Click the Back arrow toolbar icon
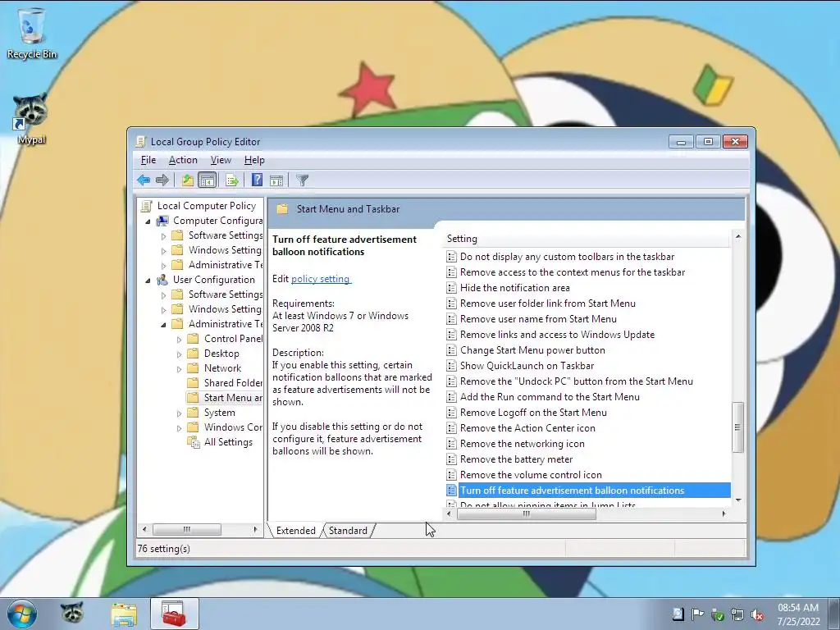840x630 pixels. [x=143, y=180]
